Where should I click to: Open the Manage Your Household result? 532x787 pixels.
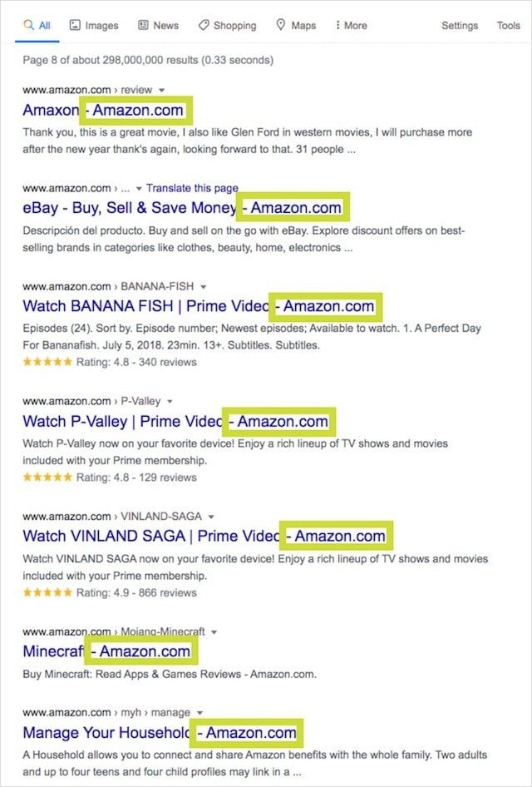pos(105,733)
